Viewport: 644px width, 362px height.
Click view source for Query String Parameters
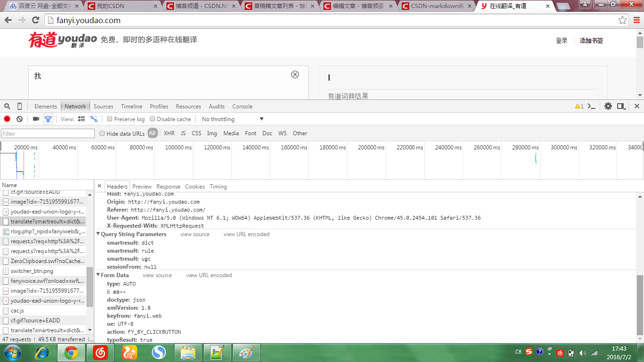click(x=195, y=234)
